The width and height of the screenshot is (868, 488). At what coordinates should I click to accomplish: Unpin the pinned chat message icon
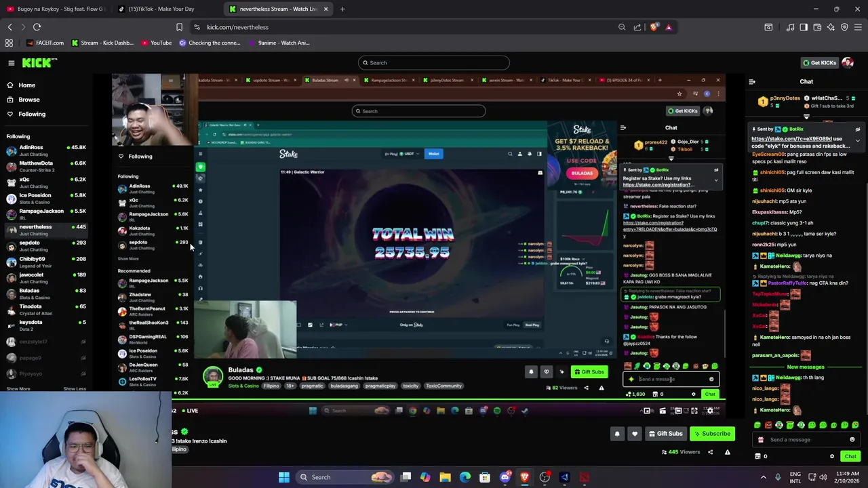(x=858, y=129)
